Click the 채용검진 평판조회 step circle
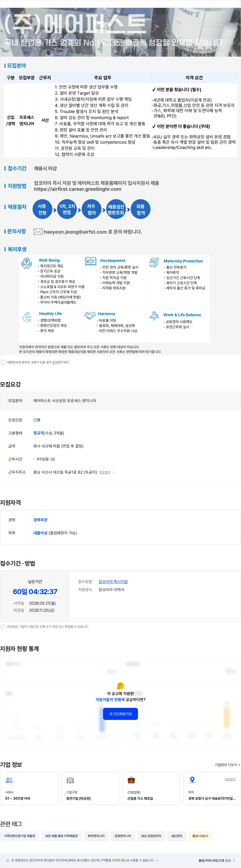Screen dimensions: 241x868 tap(116, 209)
